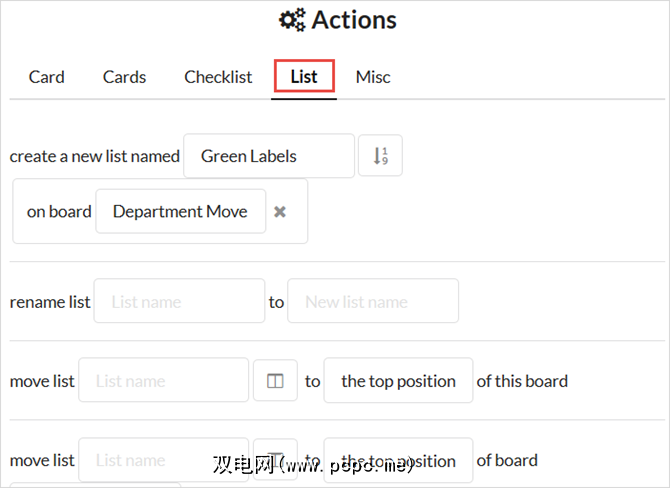The image size is (670, 488).
Task: Open the Card tab
Action: (x=46, y=77)
